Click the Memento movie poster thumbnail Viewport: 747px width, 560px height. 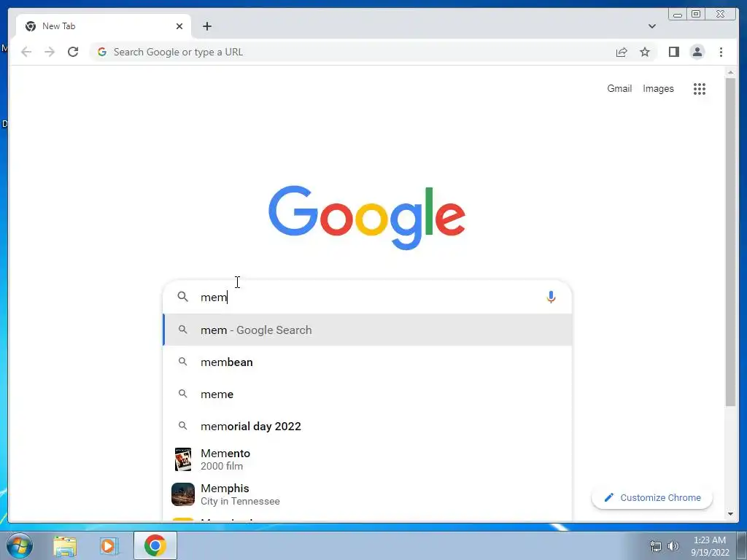pos(183,459)
